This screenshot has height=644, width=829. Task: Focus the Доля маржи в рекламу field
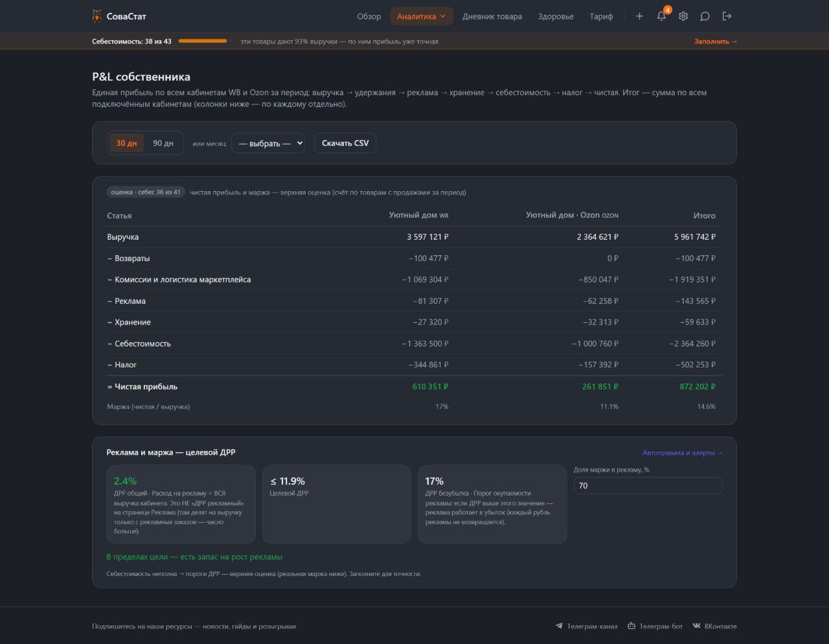[648, 486]
